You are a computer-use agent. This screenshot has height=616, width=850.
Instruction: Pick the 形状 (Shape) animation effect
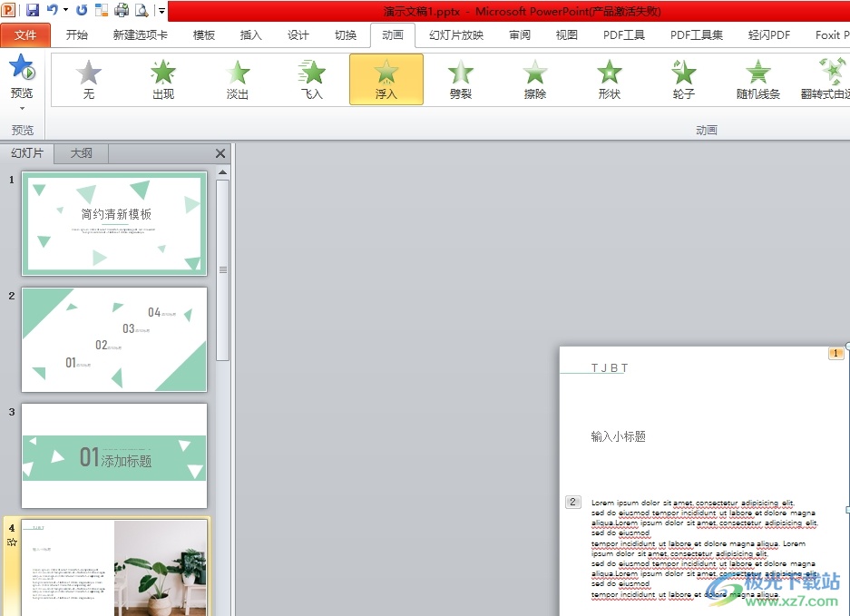pos(610,79)
